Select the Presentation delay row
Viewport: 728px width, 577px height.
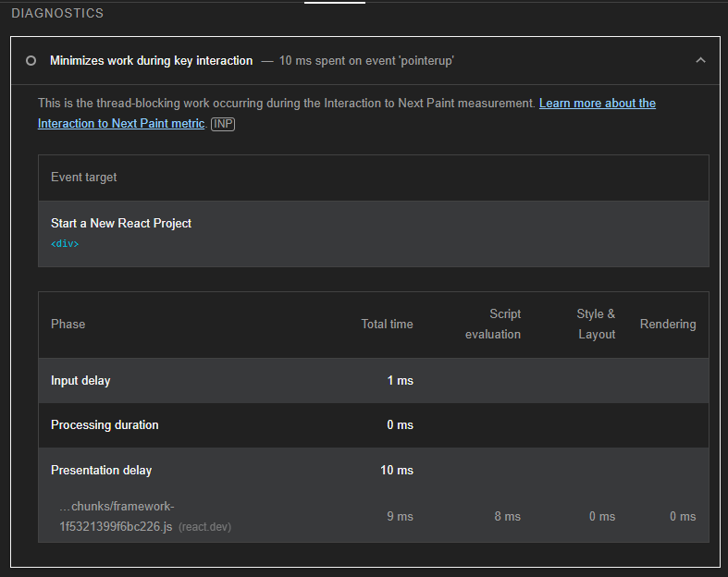(101, 471)
